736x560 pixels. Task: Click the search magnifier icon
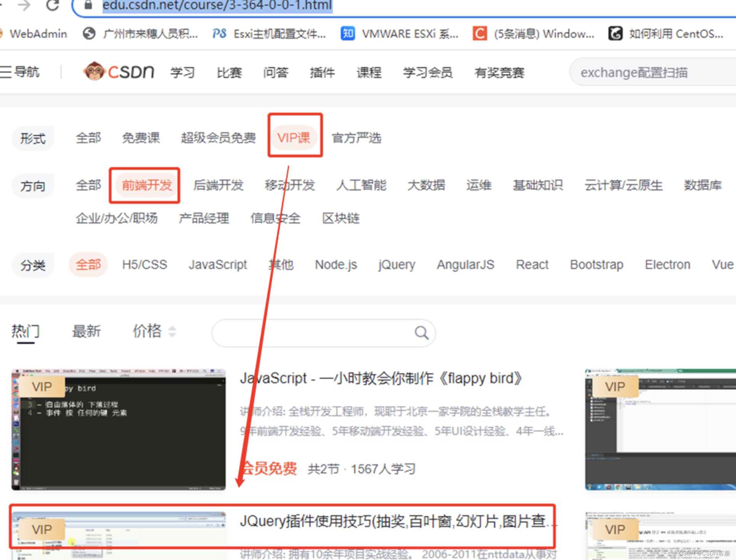click(421, 333)
